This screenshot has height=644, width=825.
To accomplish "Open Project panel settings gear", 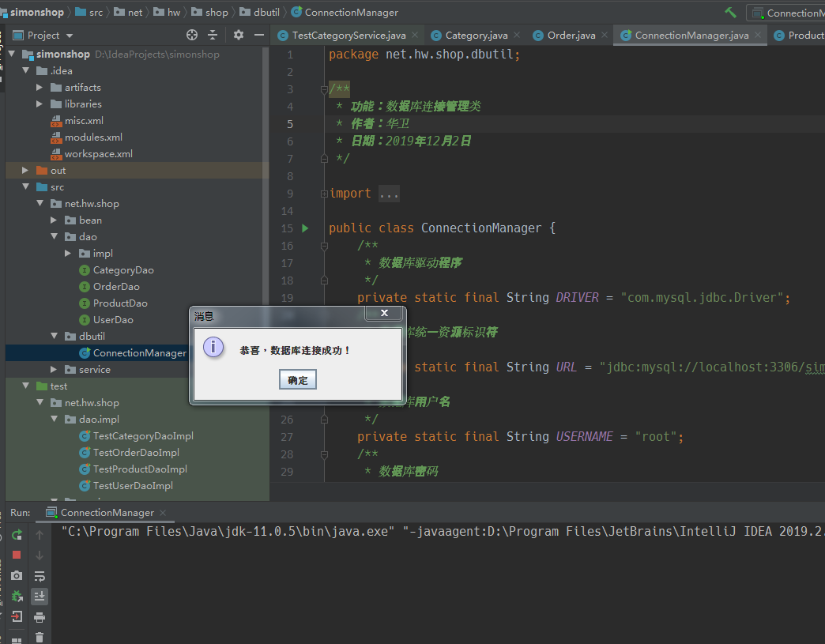I will (239, 35).
